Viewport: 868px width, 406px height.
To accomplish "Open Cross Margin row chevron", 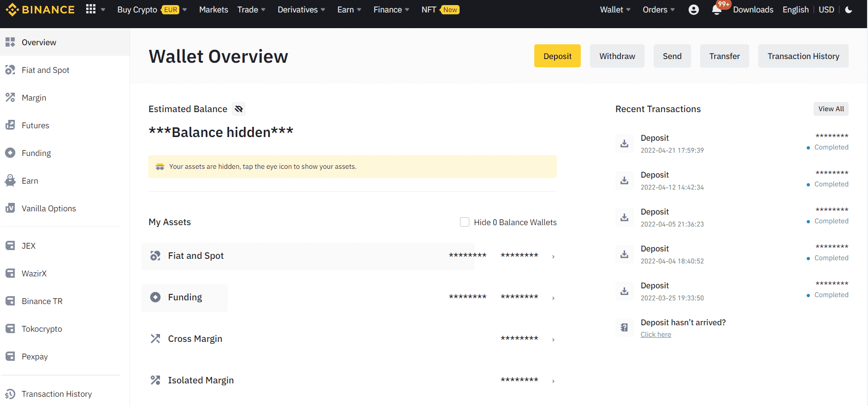I will click(x=553, y=340).
